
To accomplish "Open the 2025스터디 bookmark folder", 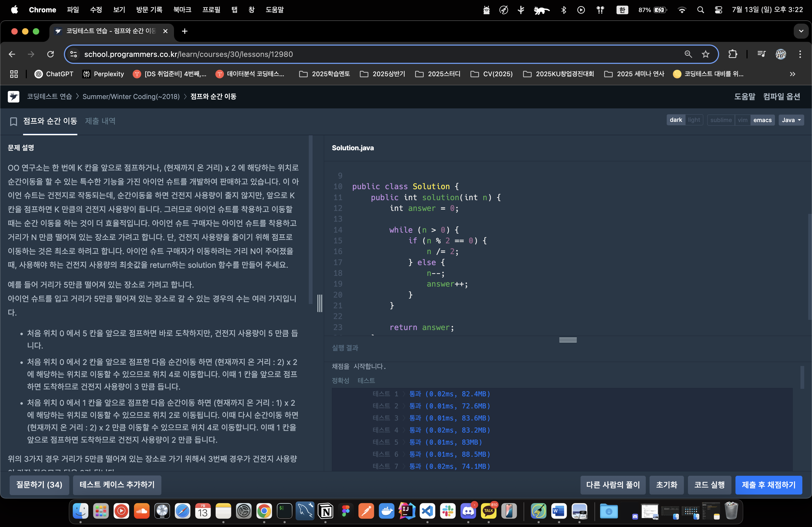I will point(438,74).
